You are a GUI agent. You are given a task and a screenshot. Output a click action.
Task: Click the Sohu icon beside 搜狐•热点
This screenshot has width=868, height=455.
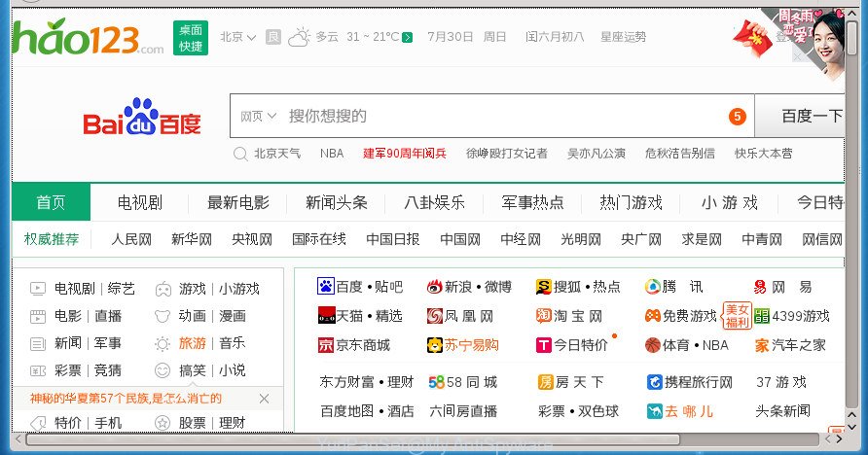tap(544, 287)
